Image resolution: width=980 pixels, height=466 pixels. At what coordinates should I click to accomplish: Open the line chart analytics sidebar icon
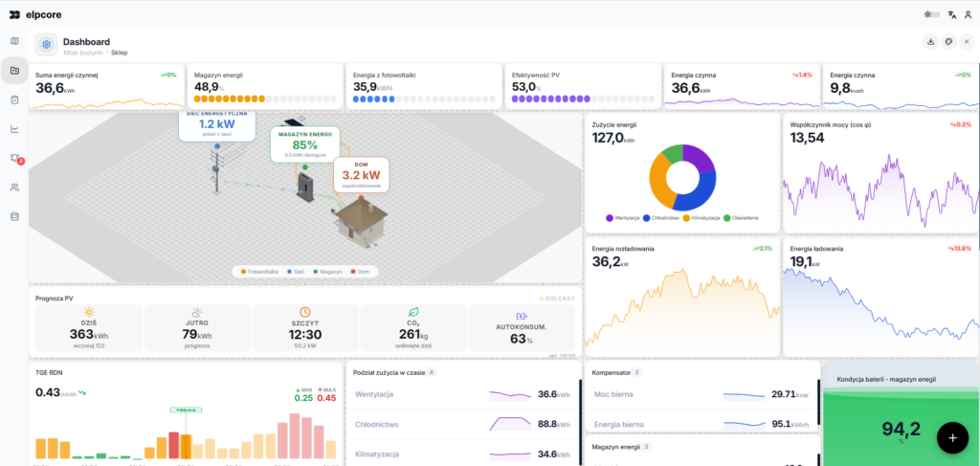tap(14, 129)
